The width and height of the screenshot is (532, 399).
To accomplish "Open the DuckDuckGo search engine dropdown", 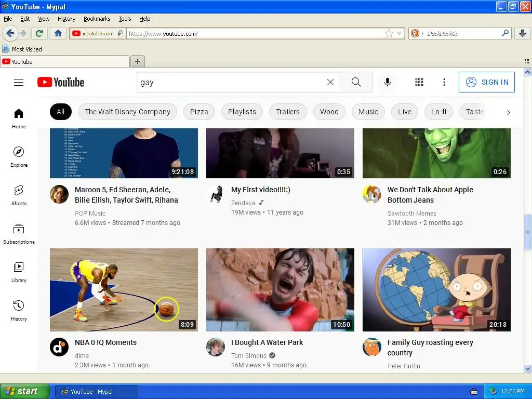I will click(x=417, y=33).
